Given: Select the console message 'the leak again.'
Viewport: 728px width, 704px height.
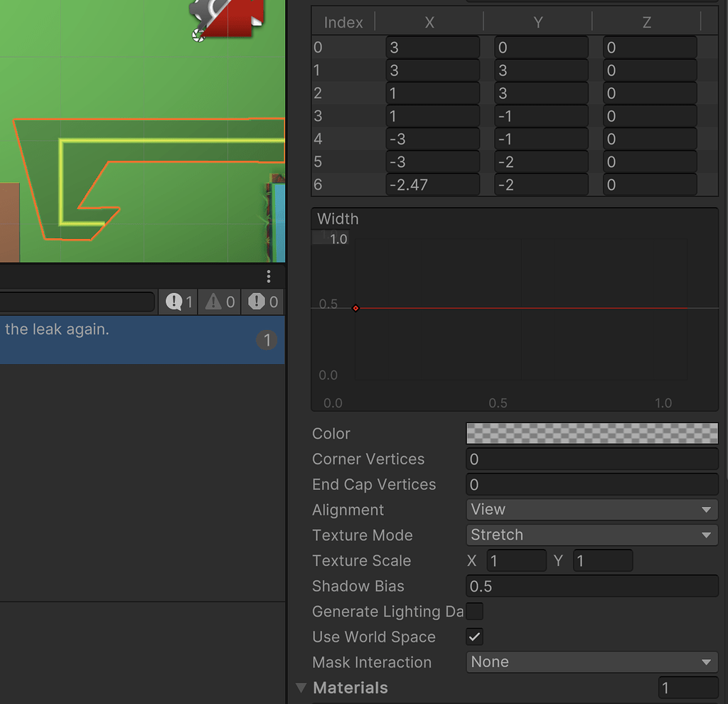Looking at the screenshot, I should click(107, 334).
